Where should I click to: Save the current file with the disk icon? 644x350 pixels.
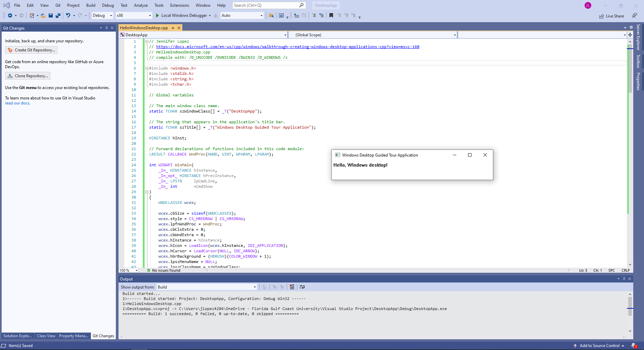(51, 15)
